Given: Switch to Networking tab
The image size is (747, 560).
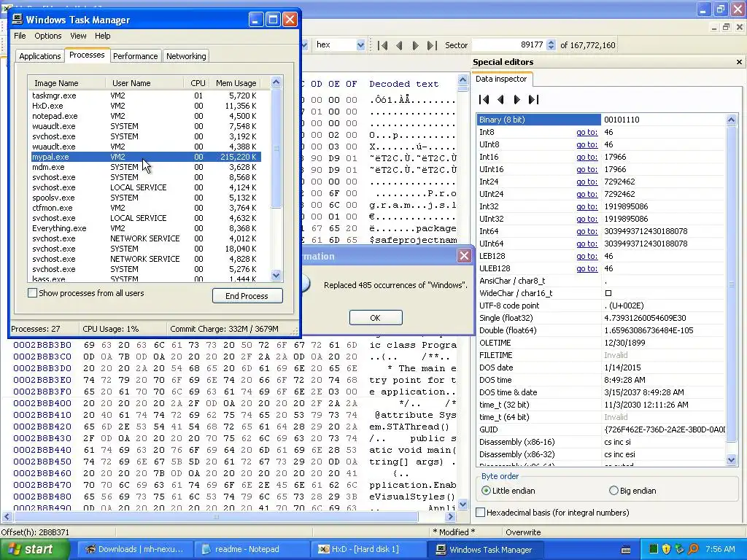Looking at the screenshot, I should 186,56.
